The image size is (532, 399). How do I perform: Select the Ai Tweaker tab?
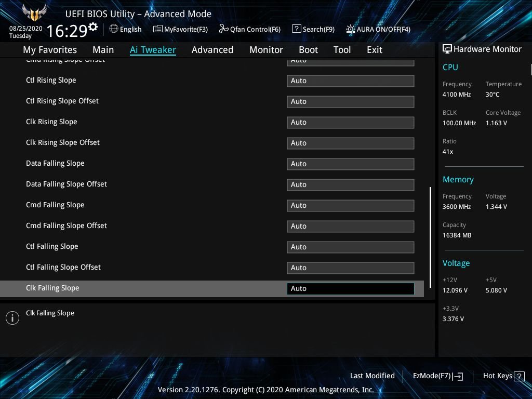(153, 50)
